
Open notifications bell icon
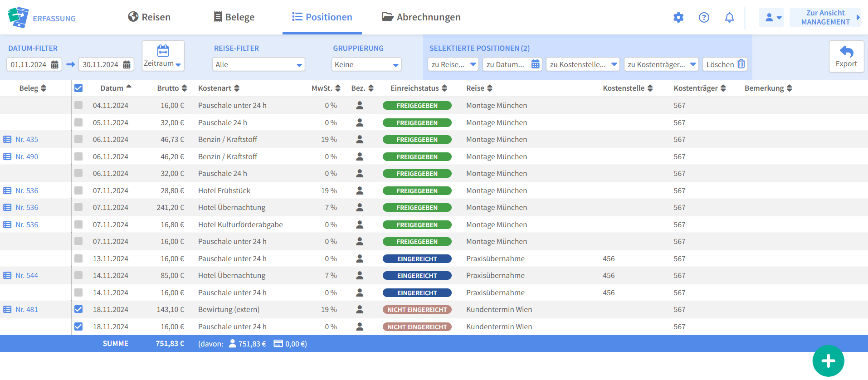[x=729, y=18]
